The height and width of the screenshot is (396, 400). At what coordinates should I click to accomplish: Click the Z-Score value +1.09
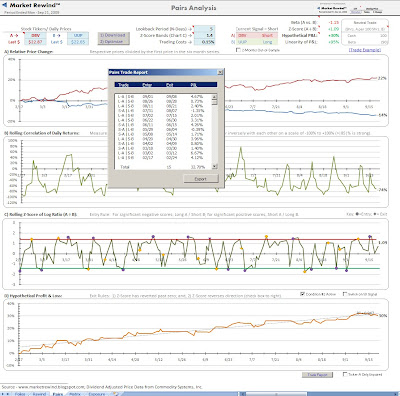pyautogui.click(x=333, y=29)
